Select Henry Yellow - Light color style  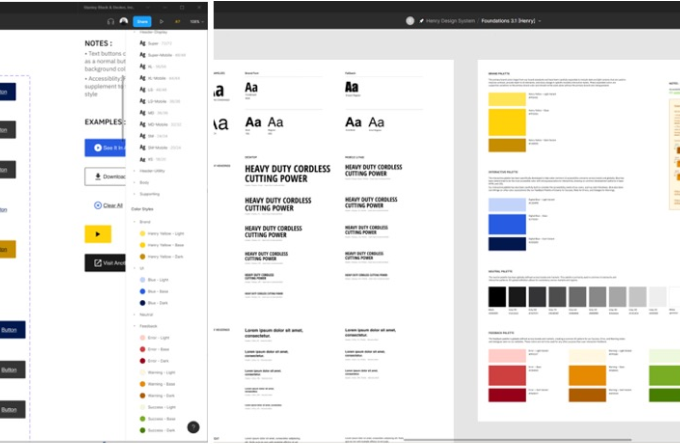tap(166, 232)
